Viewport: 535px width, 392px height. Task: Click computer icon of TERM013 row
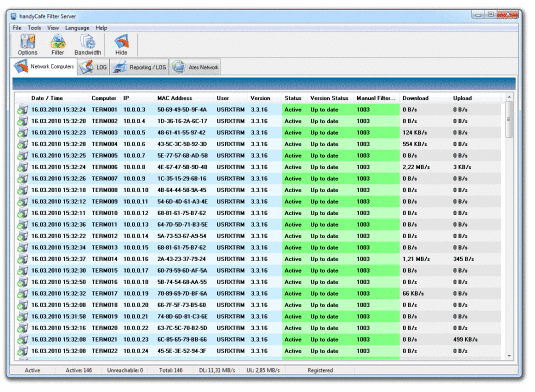coord(23,248)
